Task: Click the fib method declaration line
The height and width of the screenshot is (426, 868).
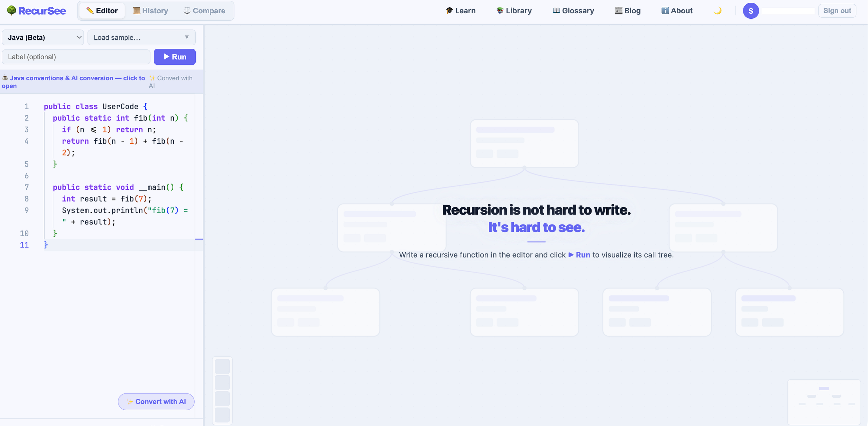Action: click(x=120, y=118)
